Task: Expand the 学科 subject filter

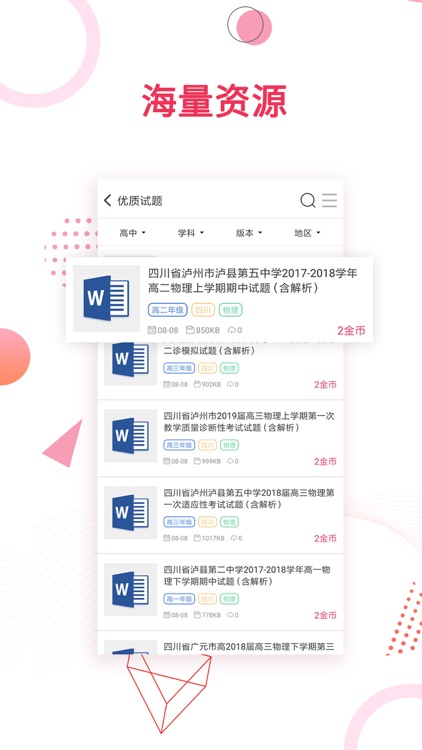Action: pyautogui.click(x=191, y=233)
